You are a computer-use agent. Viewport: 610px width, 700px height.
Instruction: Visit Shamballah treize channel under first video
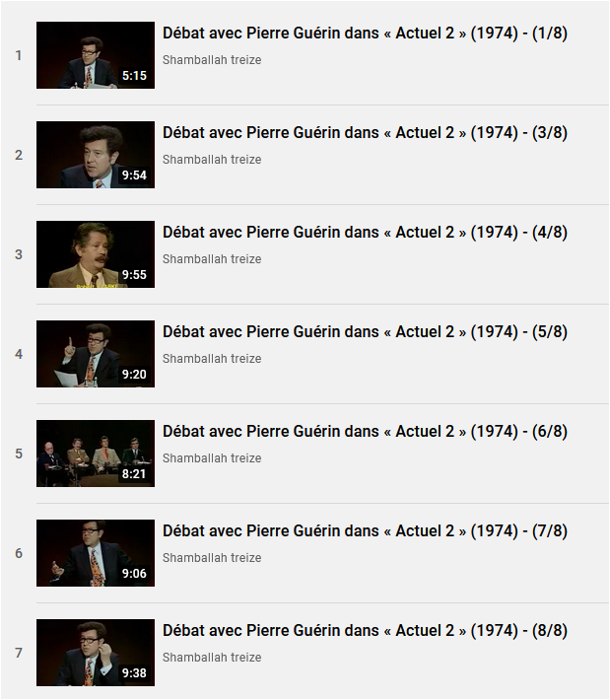tap(212, 60)
